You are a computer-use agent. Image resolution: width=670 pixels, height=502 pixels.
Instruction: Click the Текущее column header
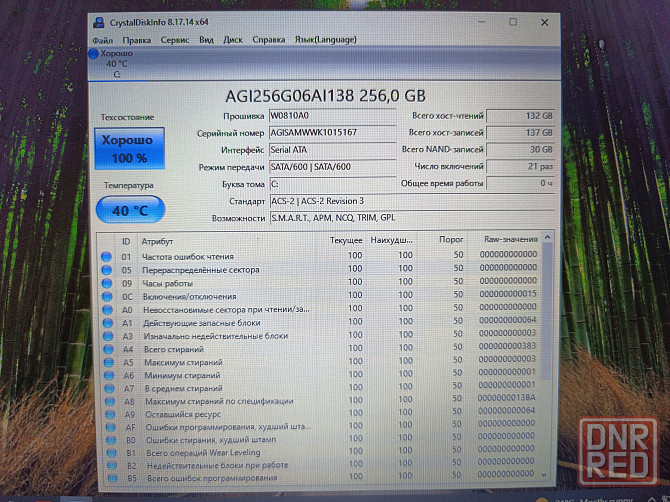[x=346, y=241]
